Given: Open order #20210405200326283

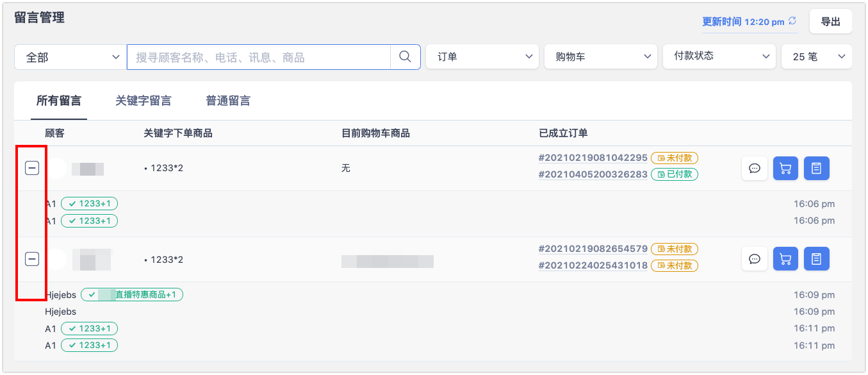Looking at the screenshot, I should click(x=593, y=174).
